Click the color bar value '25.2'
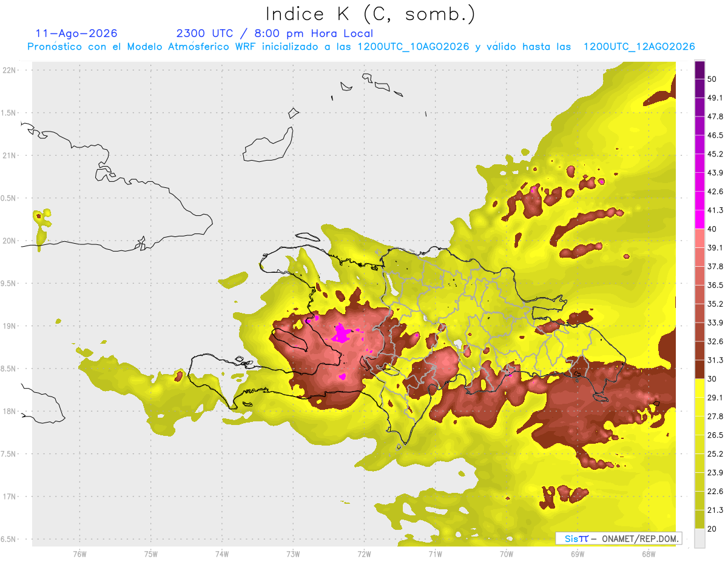 (x=715, y=454)
